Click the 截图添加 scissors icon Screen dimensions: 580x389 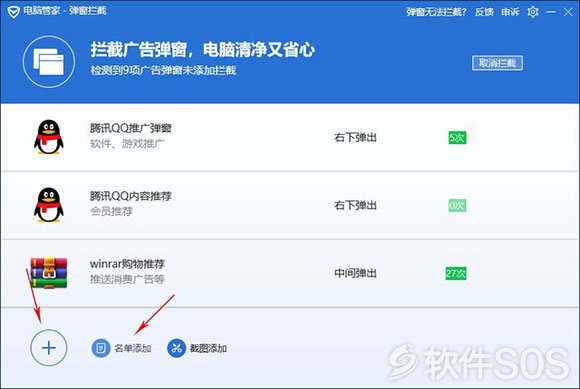click(176, 348)
